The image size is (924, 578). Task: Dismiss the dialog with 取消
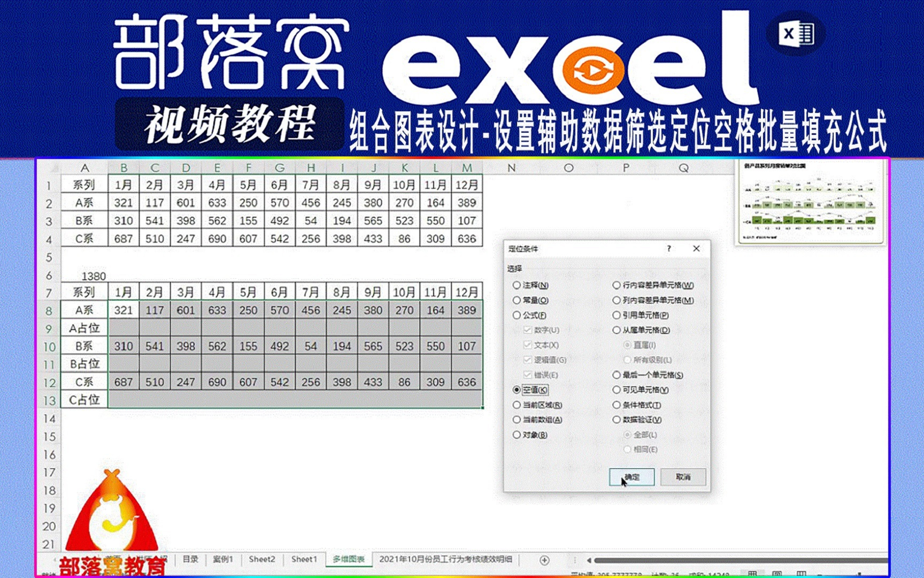[x=683, y=477]
